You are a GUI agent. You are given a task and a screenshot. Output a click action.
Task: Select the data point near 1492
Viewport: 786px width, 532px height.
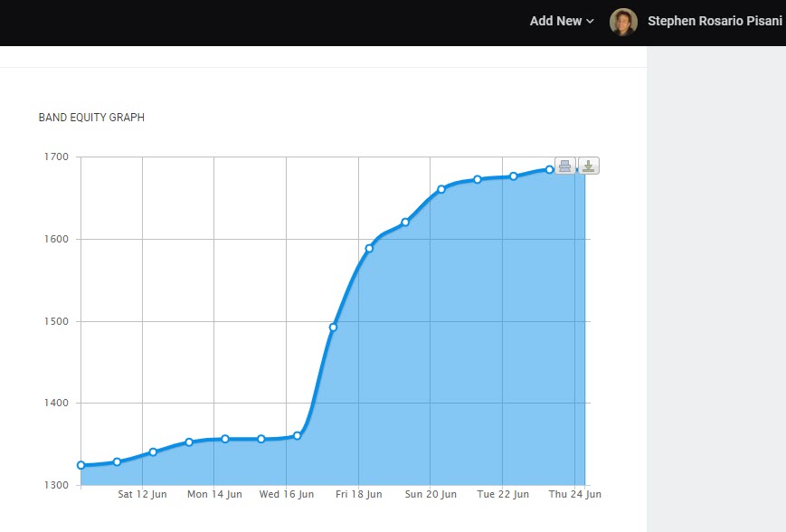click(333, 328)
